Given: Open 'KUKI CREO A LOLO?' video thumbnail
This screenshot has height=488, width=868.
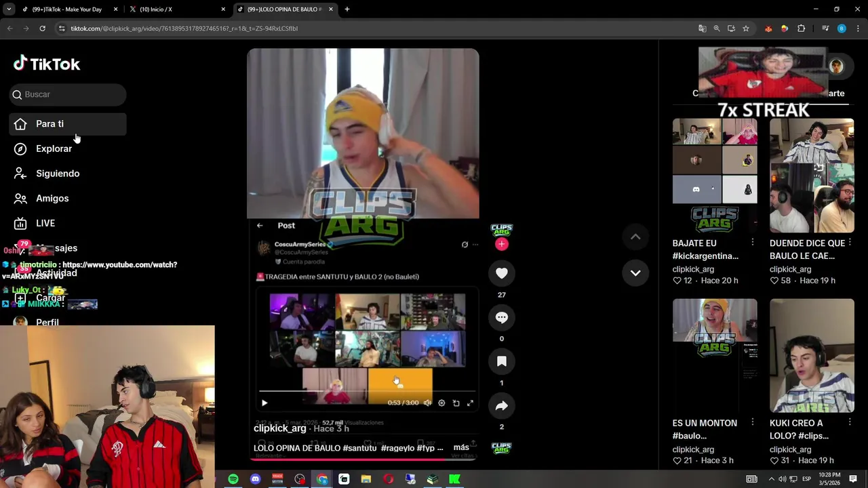Looking at the screenshot, I should [x=812, y=355].
